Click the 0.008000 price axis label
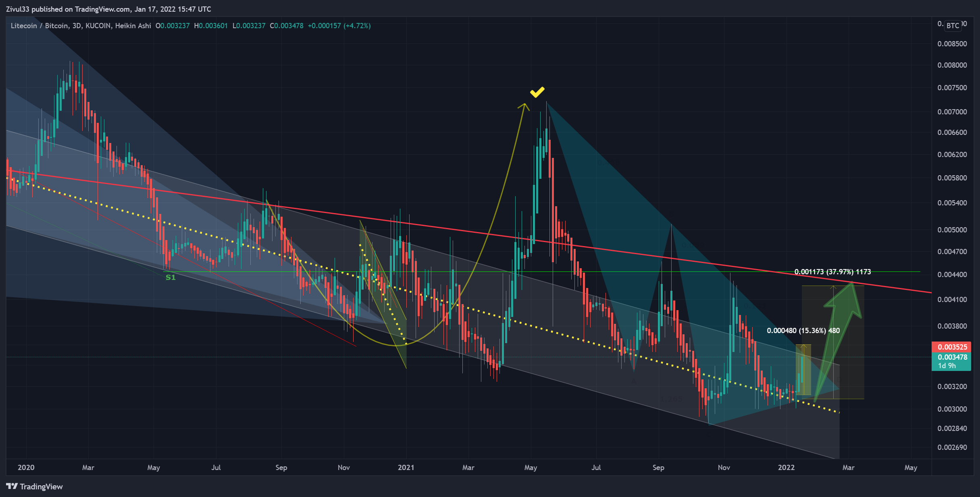Viewport: 980px width, 497px height. (x=952, y=65)
